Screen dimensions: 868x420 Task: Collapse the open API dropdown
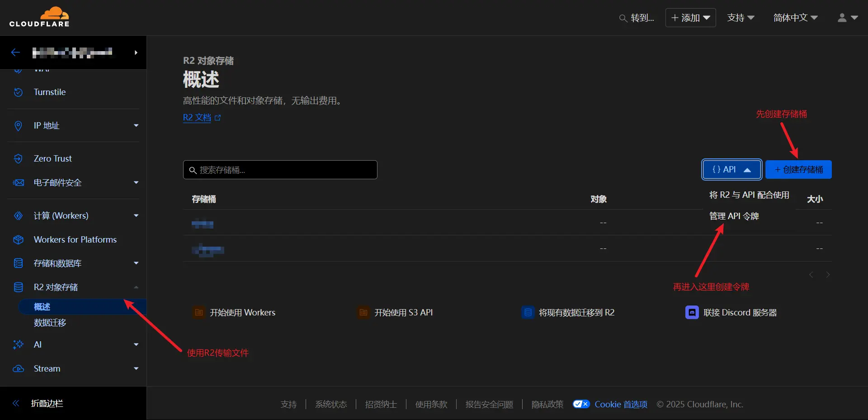[731, 169]
